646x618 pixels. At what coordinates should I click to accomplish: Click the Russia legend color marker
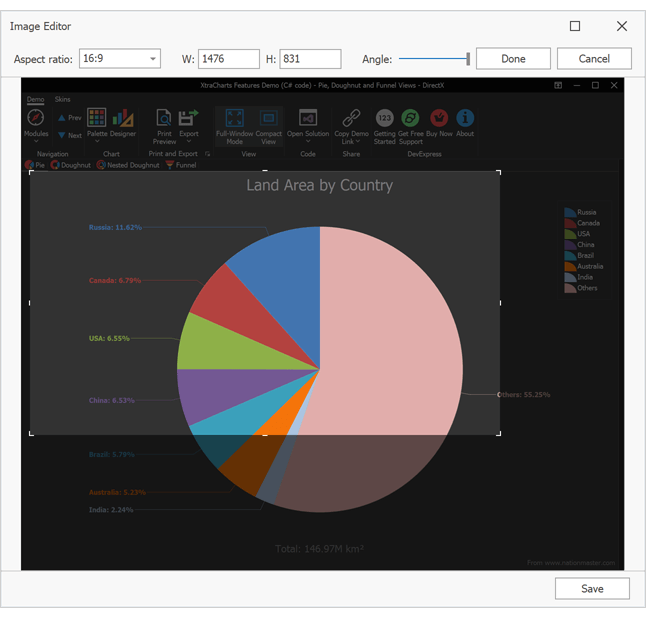click(x=570, y=212)
